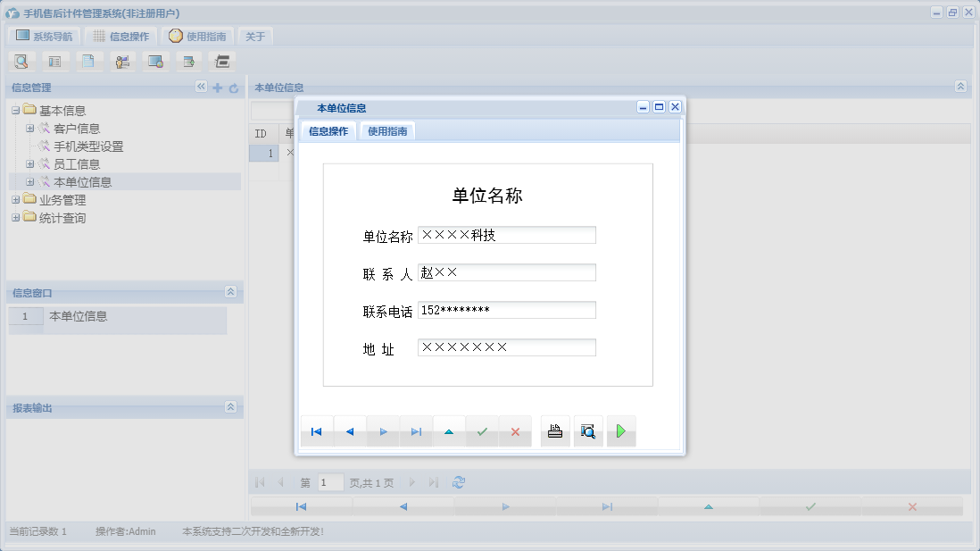Open the employee/person toolbar icon
This screenshot has height=551, width=980.
pyautogui.click(x=122, y=61)
